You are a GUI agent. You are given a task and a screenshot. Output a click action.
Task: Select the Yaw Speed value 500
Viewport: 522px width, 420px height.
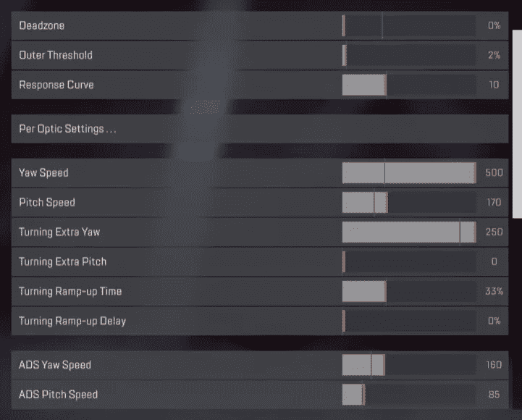[494, 173]
